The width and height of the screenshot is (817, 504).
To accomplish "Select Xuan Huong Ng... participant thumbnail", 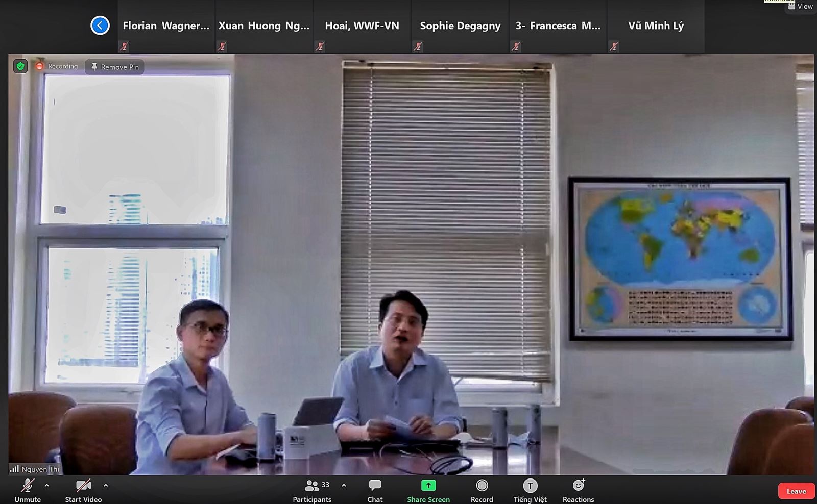I will [265, 26].
